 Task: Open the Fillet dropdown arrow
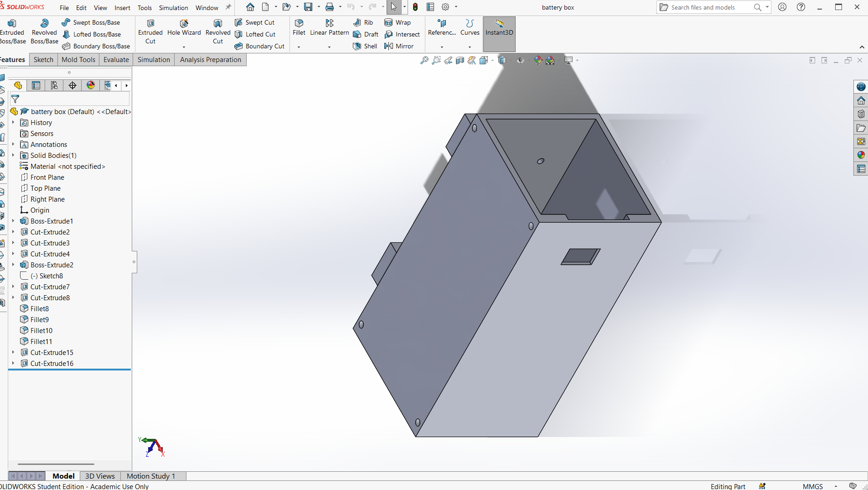click(x=299, y=47)
